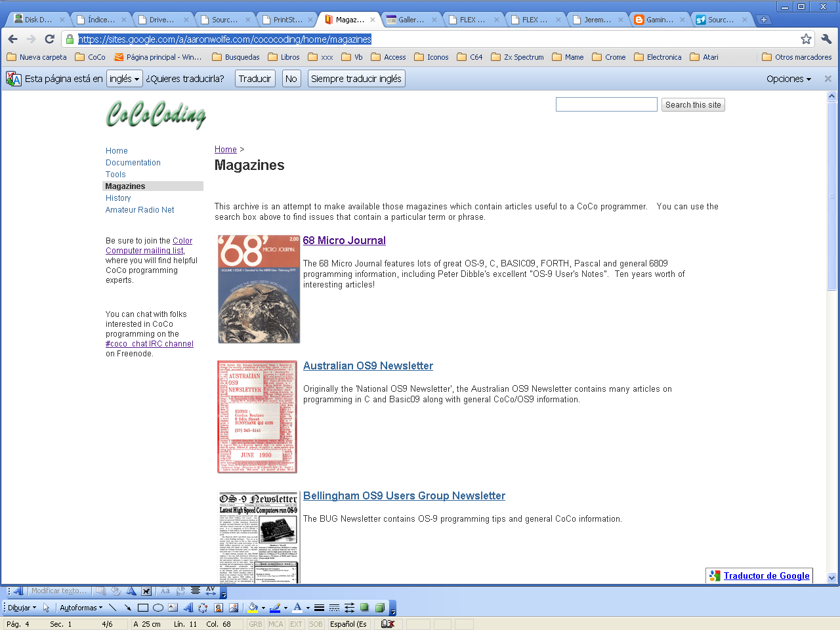Reload the page with the refresh icon
Viewport: 840px width, 630px height.
click(x=49, y=39)
